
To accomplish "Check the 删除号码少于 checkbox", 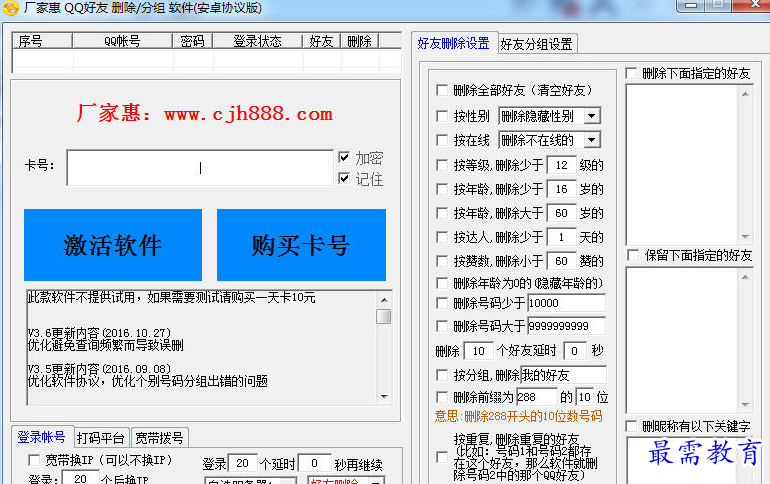I will [x=442, y=303].
